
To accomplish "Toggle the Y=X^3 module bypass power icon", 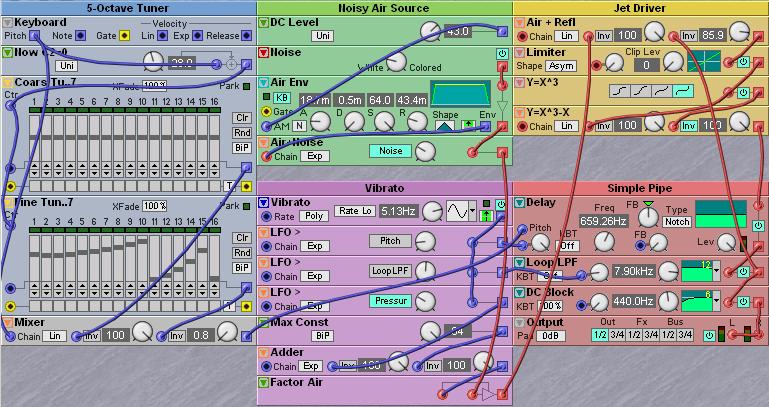I will tap(743, 92).
